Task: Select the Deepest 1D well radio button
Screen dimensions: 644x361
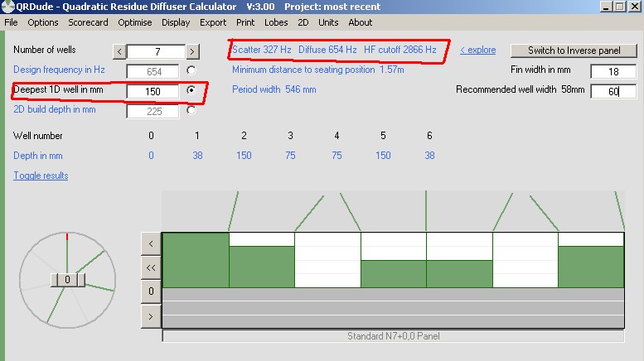Action: pos(191,90)
